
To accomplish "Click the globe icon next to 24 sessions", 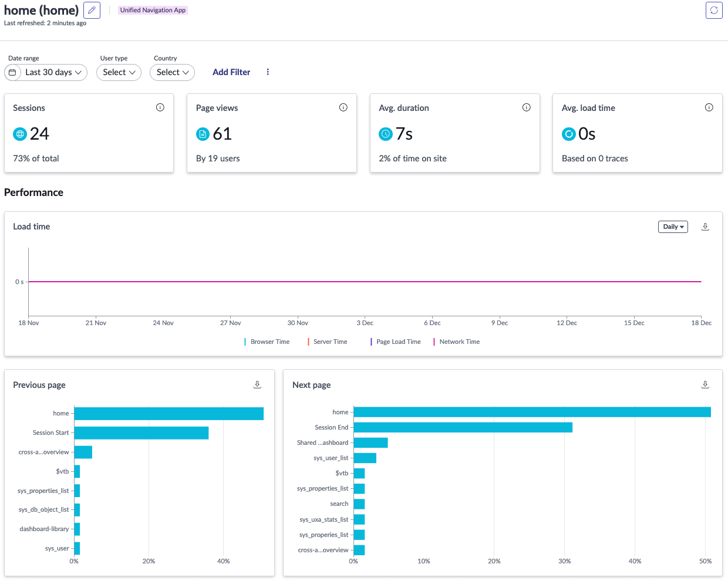I will 20,134.
